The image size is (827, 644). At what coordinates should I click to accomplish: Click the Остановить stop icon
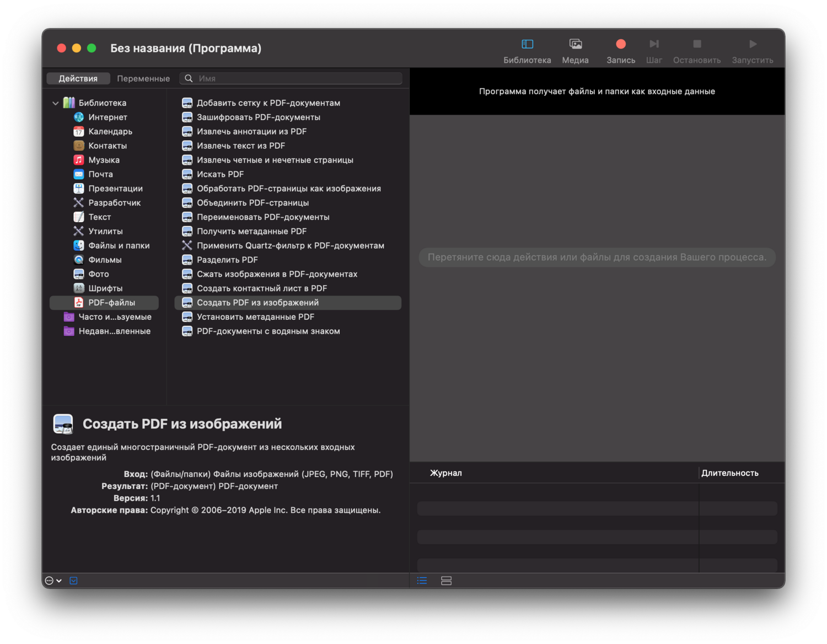tap(697, 44)
